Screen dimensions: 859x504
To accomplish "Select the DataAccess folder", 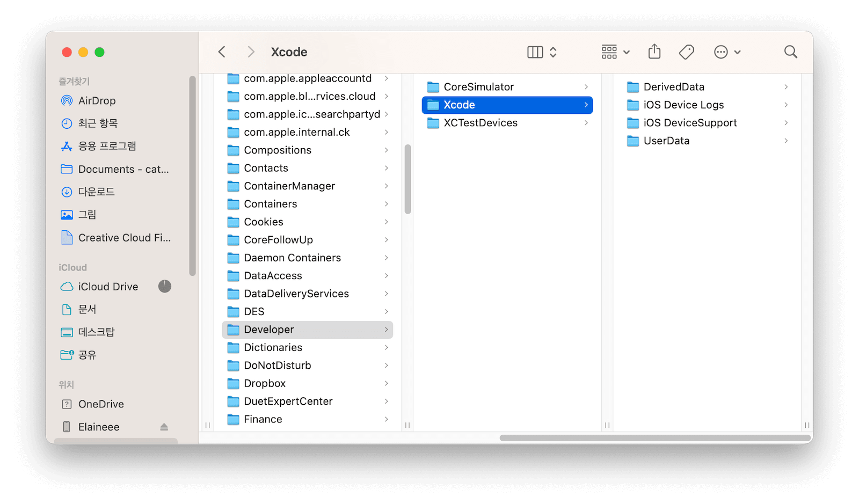I will 307,276.
